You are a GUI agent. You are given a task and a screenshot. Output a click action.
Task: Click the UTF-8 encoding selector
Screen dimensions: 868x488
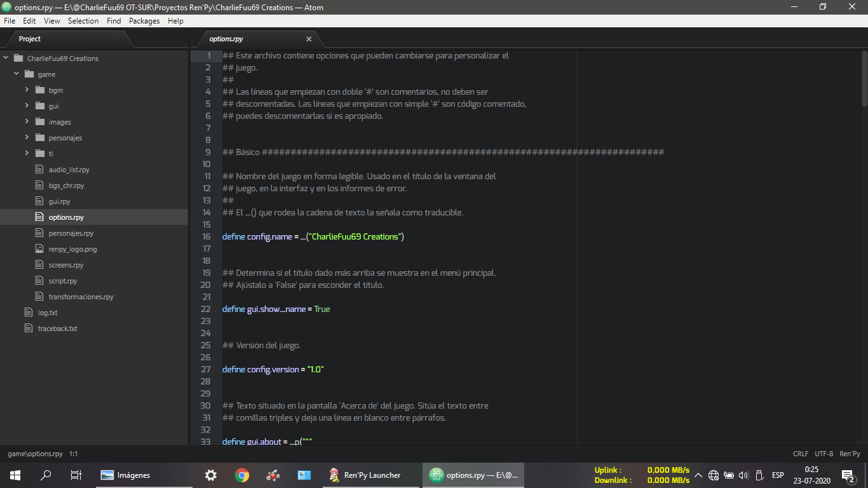click(824, 454)
